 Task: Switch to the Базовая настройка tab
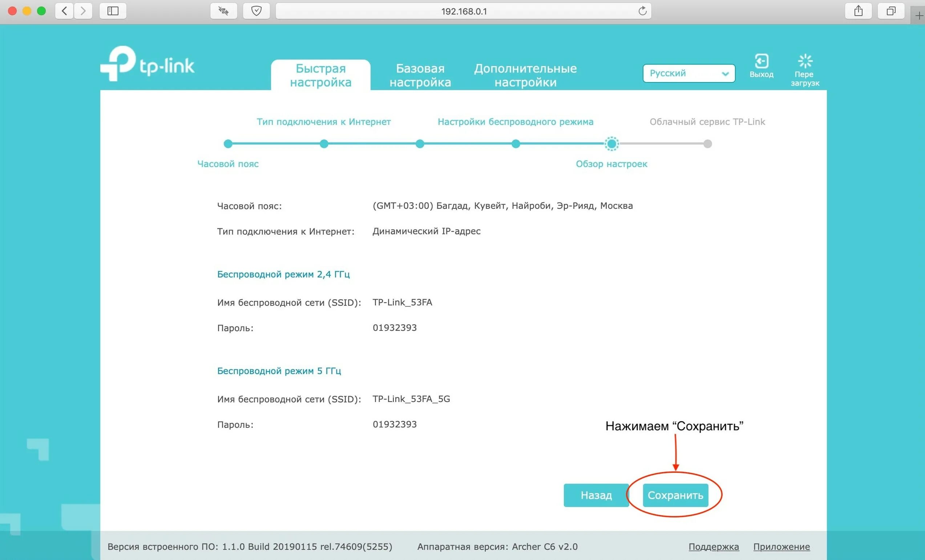coord(420,75)
